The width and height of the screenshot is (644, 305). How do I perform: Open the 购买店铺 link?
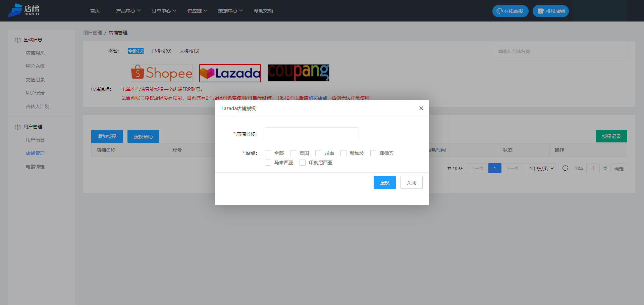coord(318,98)
